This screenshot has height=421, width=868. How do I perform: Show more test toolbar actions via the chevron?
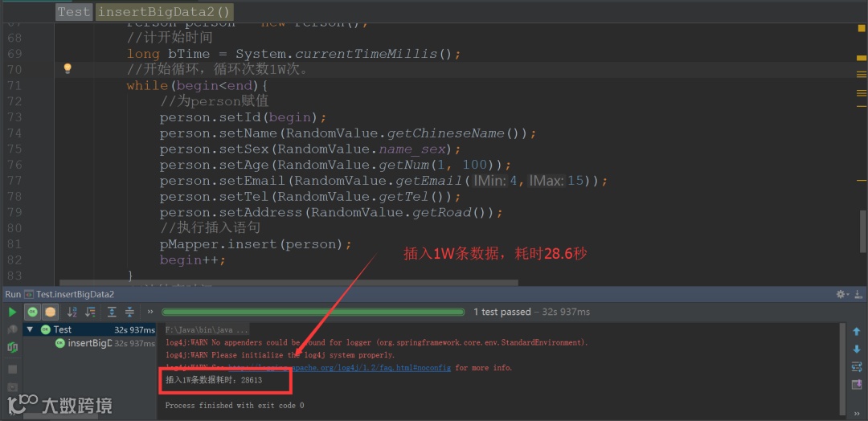pos(150,312)
